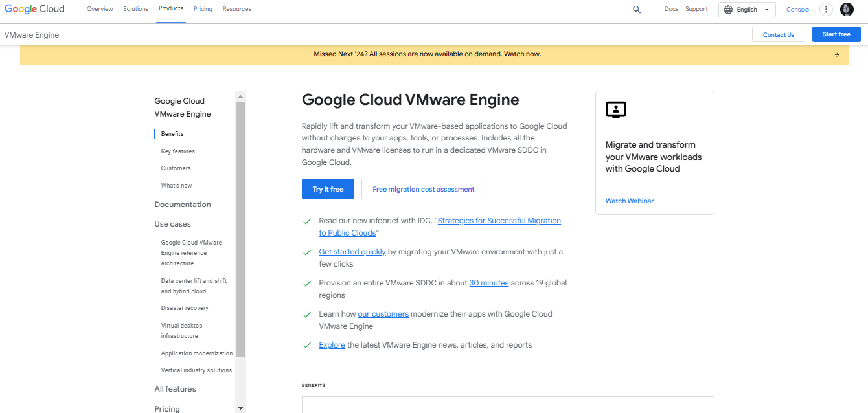Image resolution: width=868 pixels, height=413 pixels.
Task: Open the vertical three-dot options menu
Action: click(826, 10)
